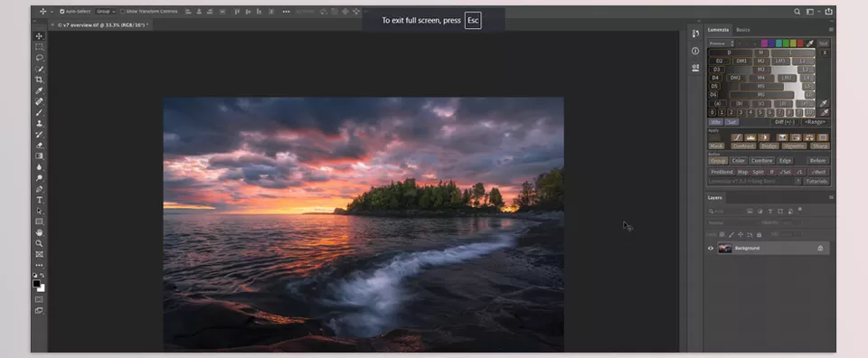Select the Move tool in the toolbar

tap(39, 36)
